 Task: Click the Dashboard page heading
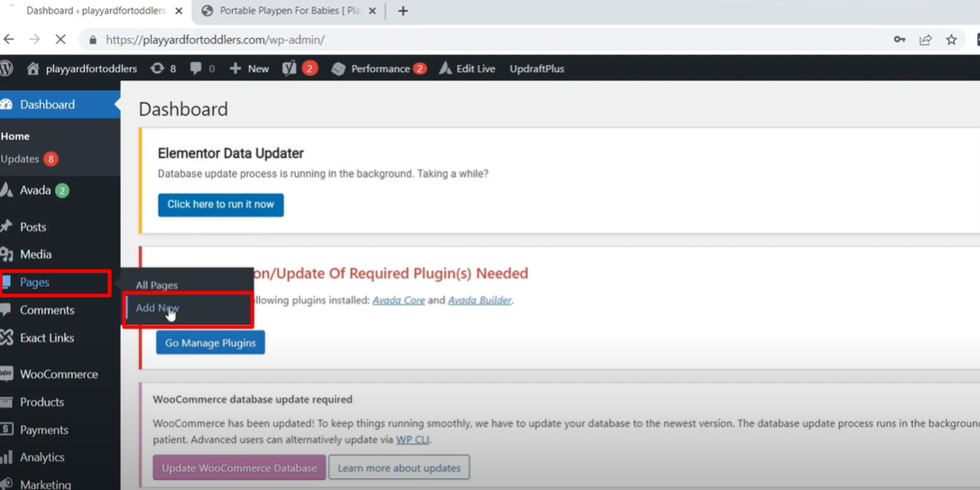coord(183,109)
